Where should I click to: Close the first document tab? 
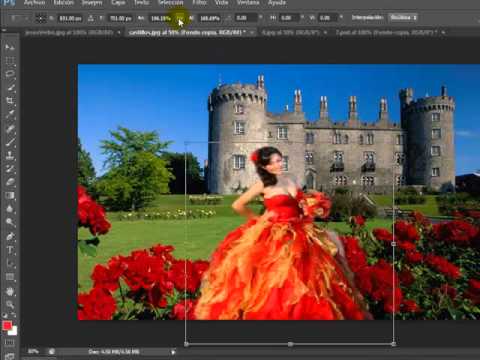tap(119, 33)
